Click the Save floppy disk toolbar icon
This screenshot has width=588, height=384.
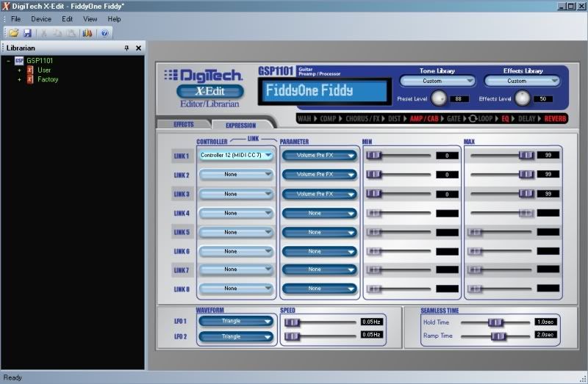pos(27,33)
